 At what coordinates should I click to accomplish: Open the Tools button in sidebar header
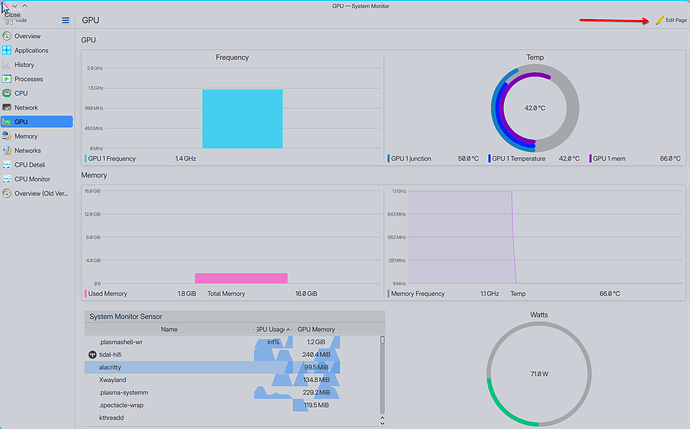[14, 20]
